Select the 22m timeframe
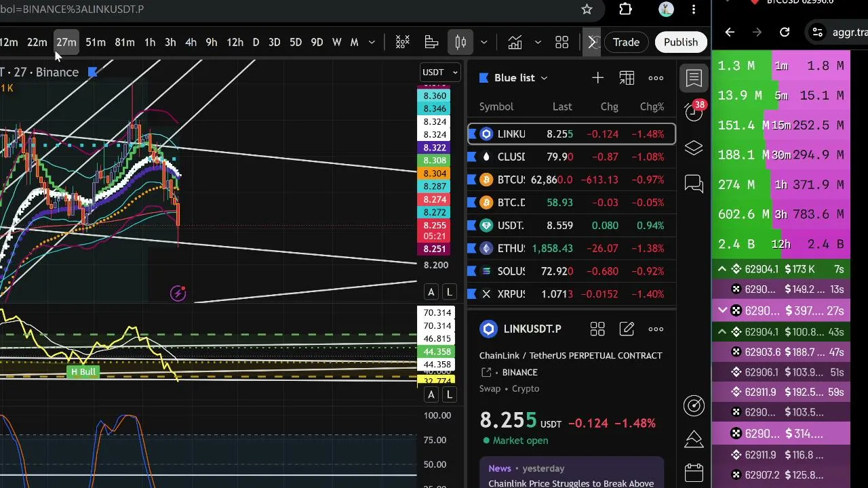Image resolution: width=868 pixels, height=488 pixels. coord(37,43)
